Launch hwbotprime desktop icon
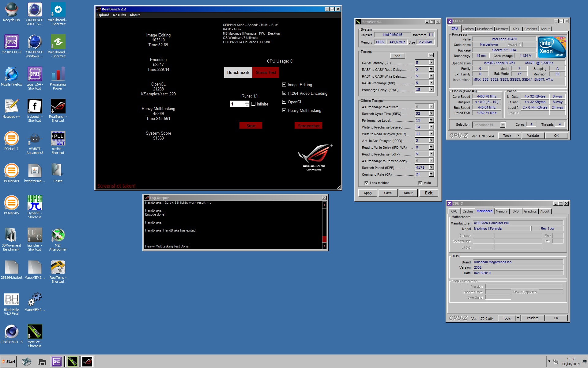 coord(35,173)
